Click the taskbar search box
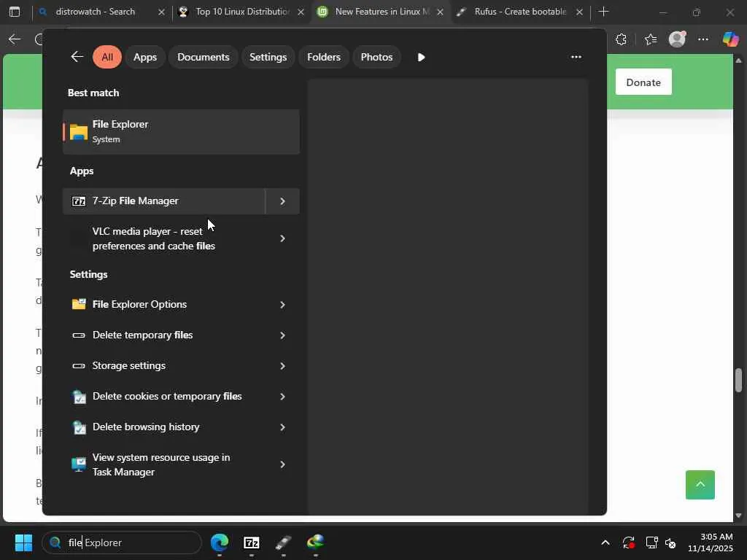The image size is (747, 560). (x=122, y=542)
